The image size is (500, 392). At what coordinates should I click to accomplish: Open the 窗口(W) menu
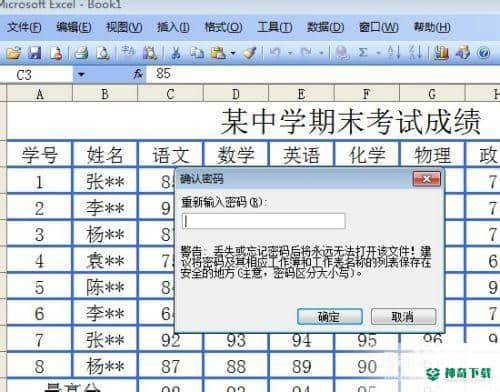pyautogui.click(x=379, y=27)
